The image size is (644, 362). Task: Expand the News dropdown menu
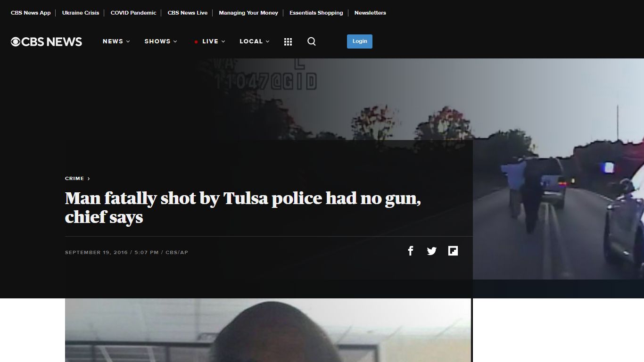[x=116, y=41]
